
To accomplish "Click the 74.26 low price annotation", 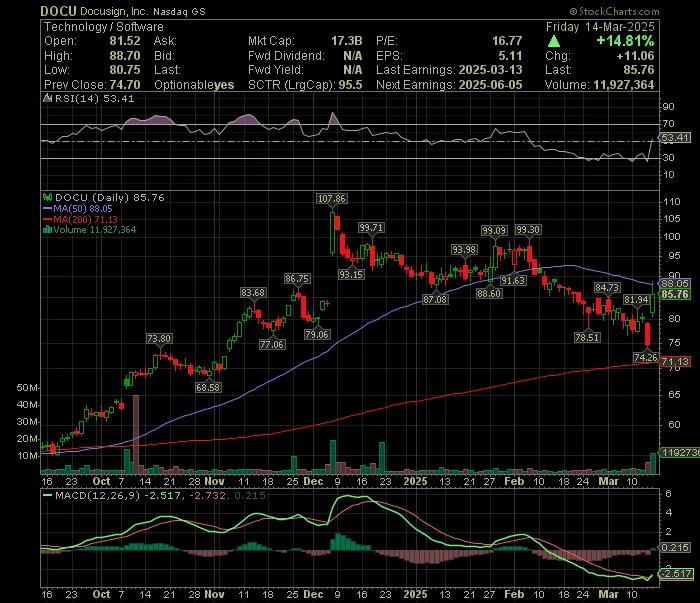I will (x=646, y=357).
